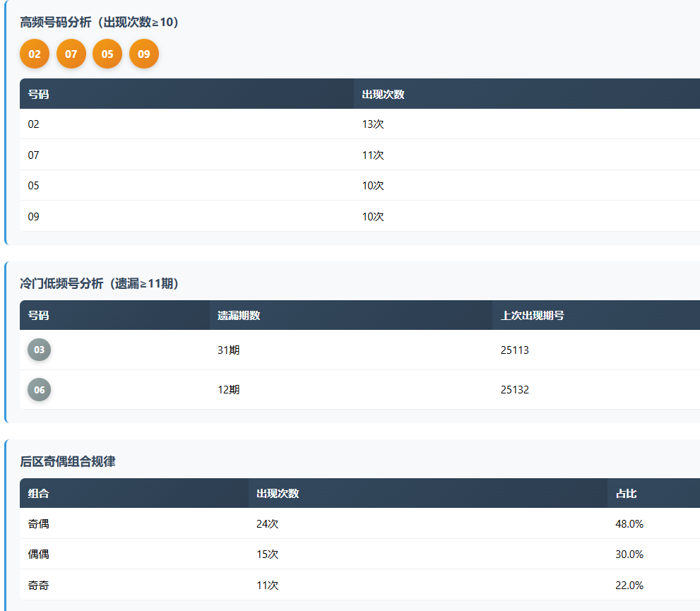
Task: Click the 后区奇偶组合规律 section heading
Action: pyautogui.click(x=68, y=462)
